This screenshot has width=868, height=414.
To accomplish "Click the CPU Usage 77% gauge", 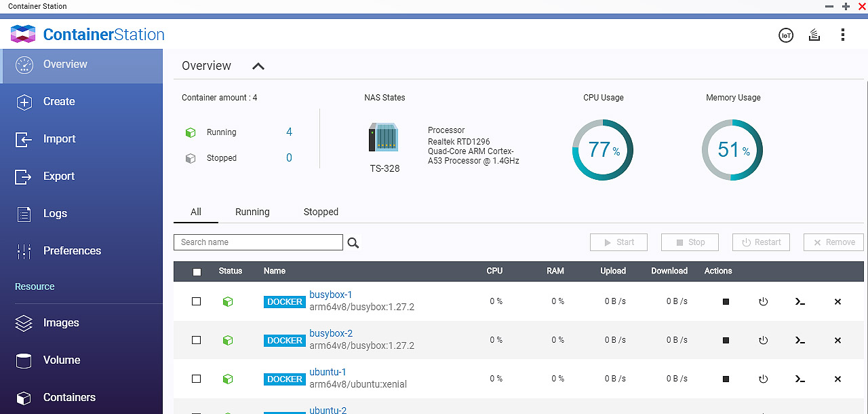I will click(x=602, y=150).
